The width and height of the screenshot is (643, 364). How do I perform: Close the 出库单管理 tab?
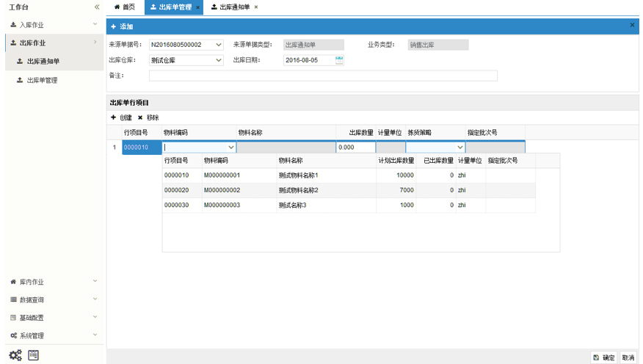[x=197, y=7]
